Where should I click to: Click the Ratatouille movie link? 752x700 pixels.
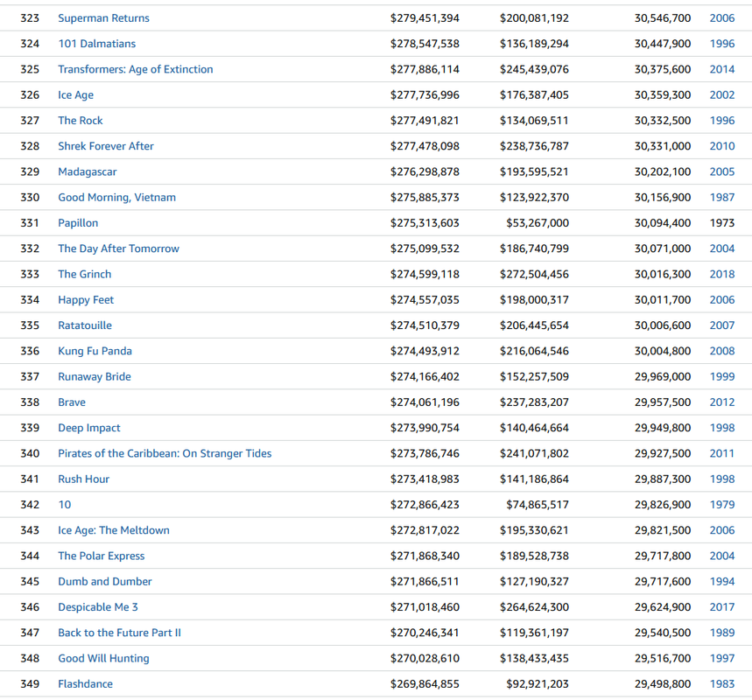pyautogui.click(x=85, y=325)
